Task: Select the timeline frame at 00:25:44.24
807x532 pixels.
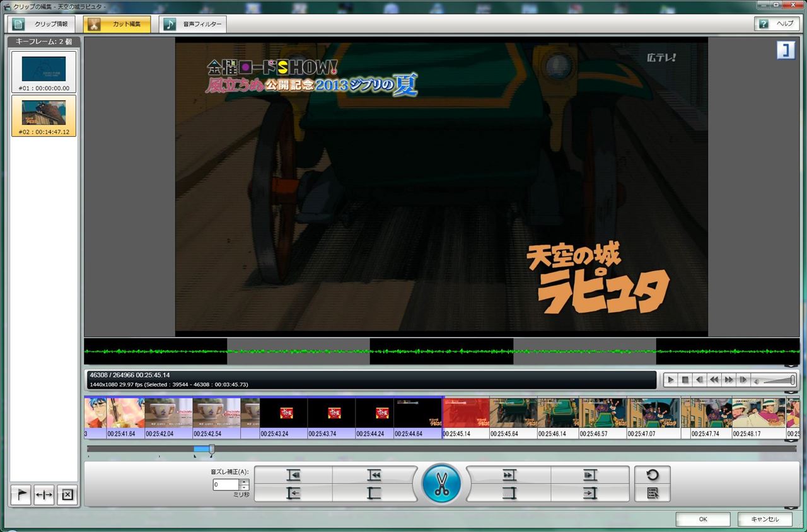Action: 374,418
